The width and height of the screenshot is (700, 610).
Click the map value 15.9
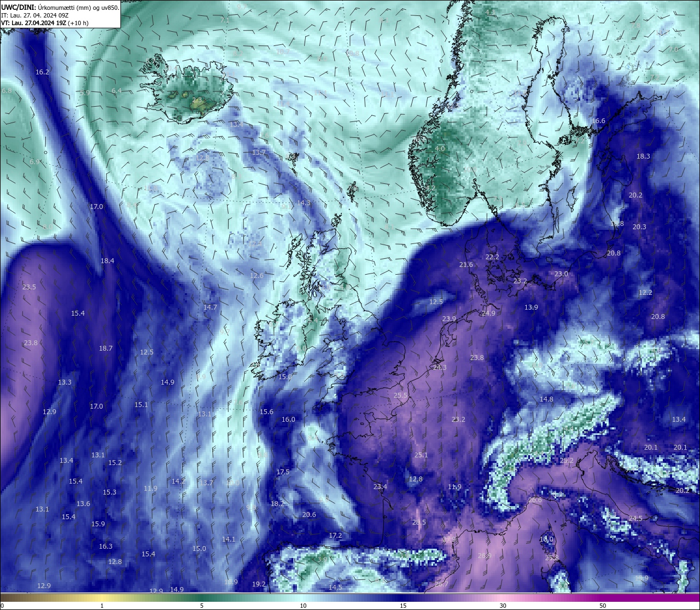(x=98, y=524)
